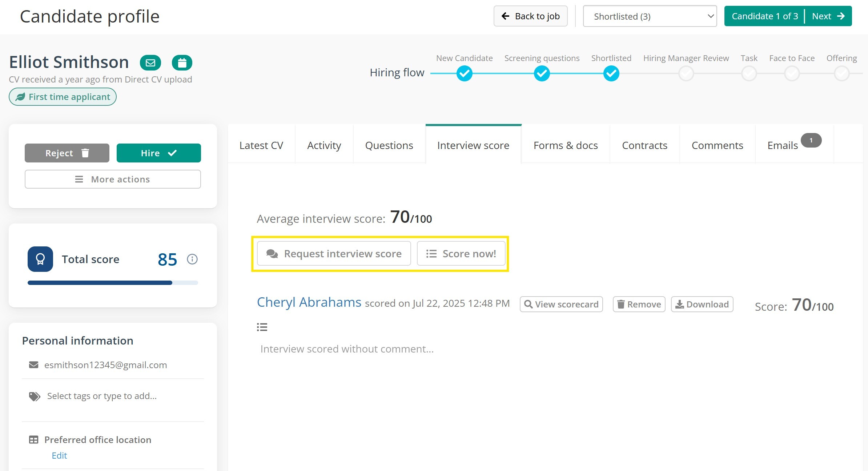View scorecard from Cheryl Abrahams
Screen dimensions: 868x471
click(561, 304)
